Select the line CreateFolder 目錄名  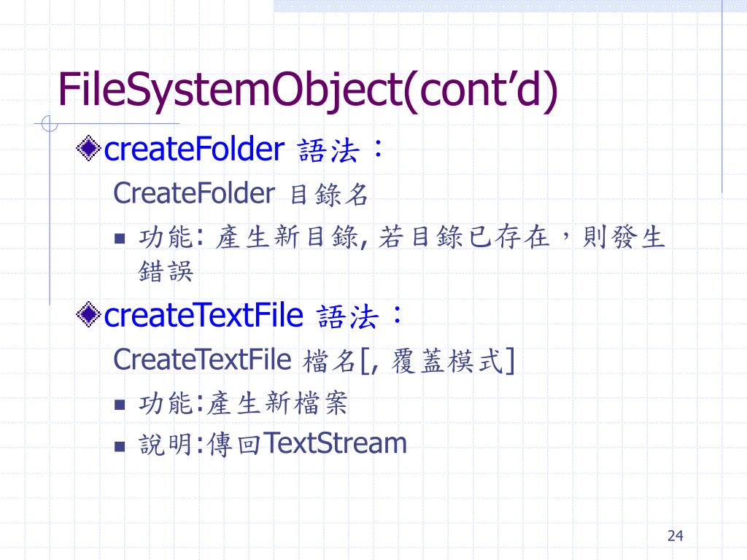tap(241, 194)
